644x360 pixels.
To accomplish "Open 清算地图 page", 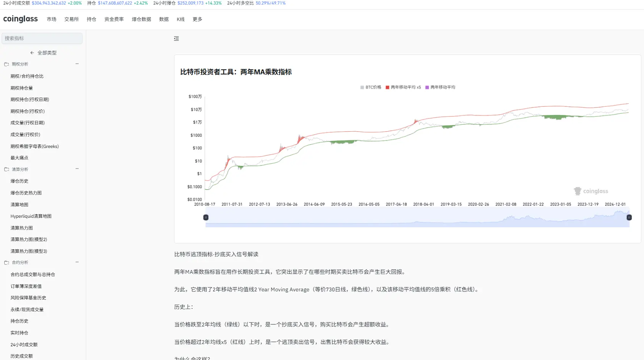I will 19,205.
